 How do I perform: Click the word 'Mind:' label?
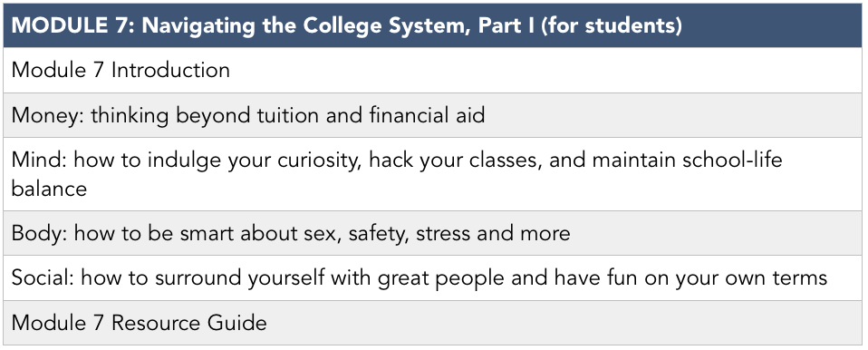[39, 160]
